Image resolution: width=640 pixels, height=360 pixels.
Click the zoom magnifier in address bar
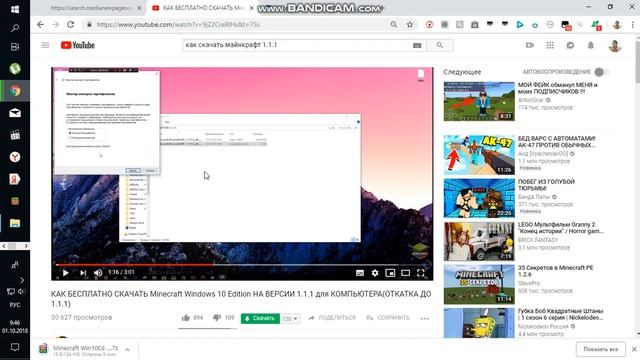[393, 25]
